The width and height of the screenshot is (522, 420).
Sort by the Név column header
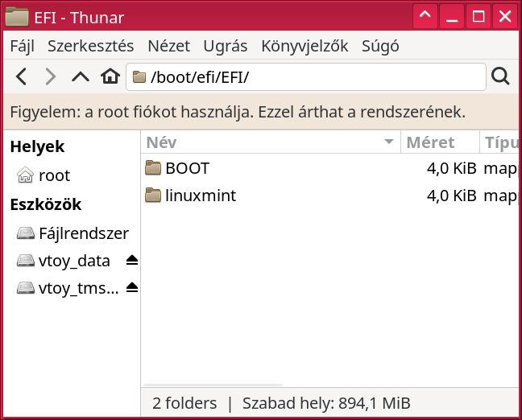coord(271,142)
